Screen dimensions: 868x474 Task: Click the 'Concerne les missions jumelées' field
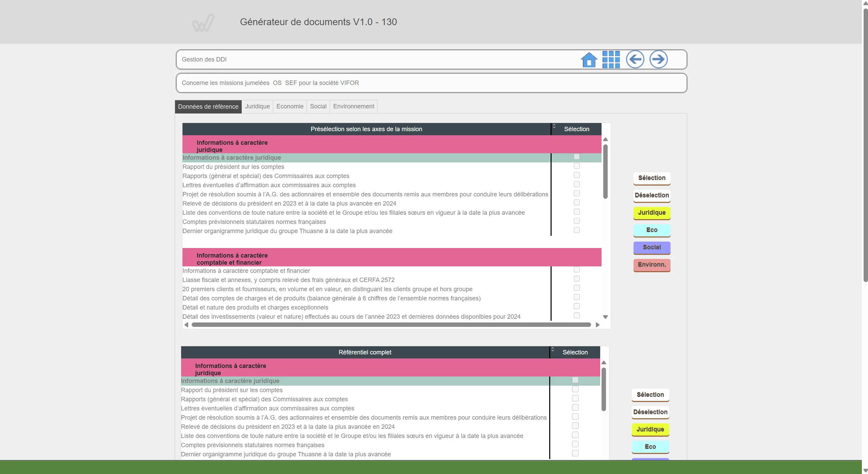[x=431, y=83]
